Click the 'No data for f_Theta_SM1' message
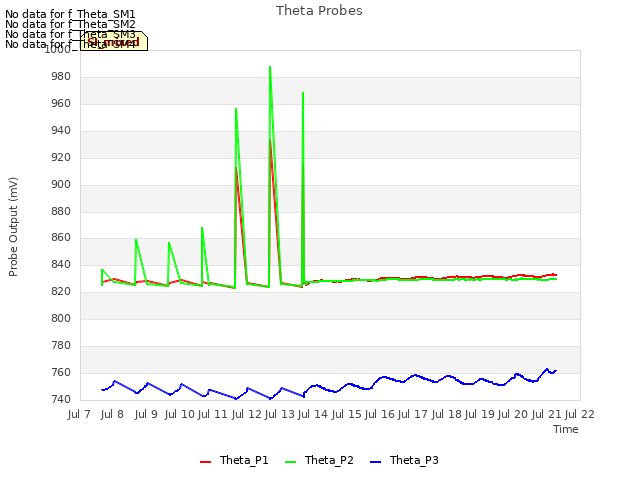This screenshot has height=480, width=640. click(70, 14)
